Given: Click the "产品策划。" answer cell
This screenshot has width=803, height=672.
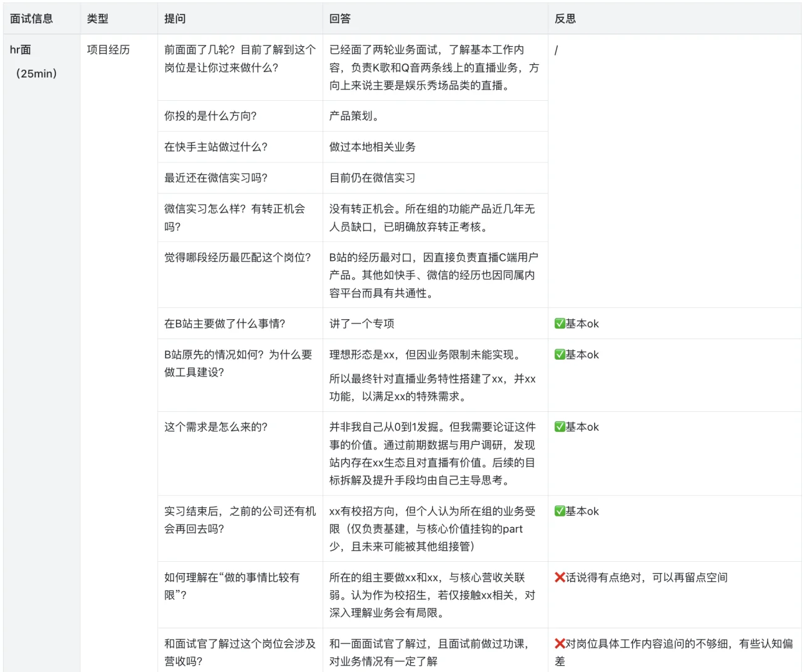Looking at the screenshot, I should click(349, 116).
